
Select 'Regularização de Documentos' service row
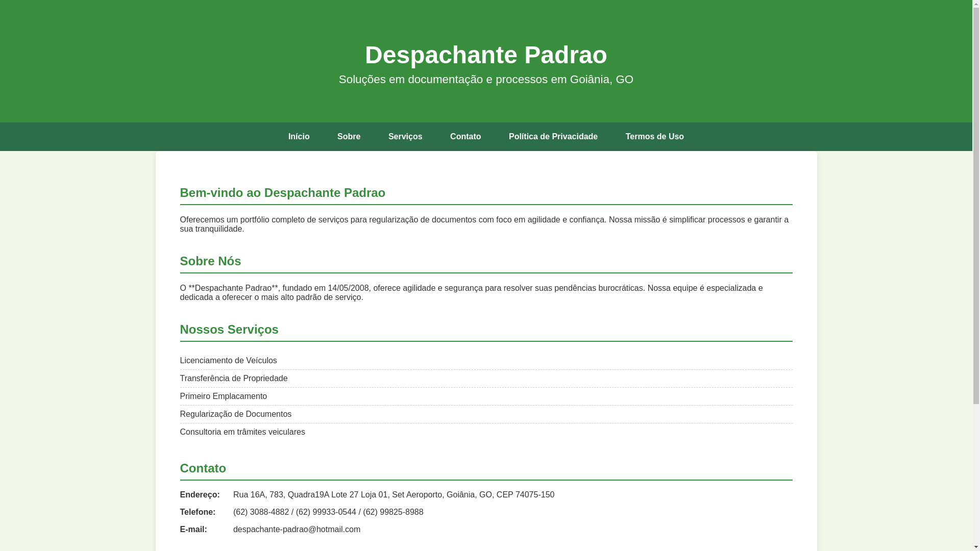click(x=486, y=414)
